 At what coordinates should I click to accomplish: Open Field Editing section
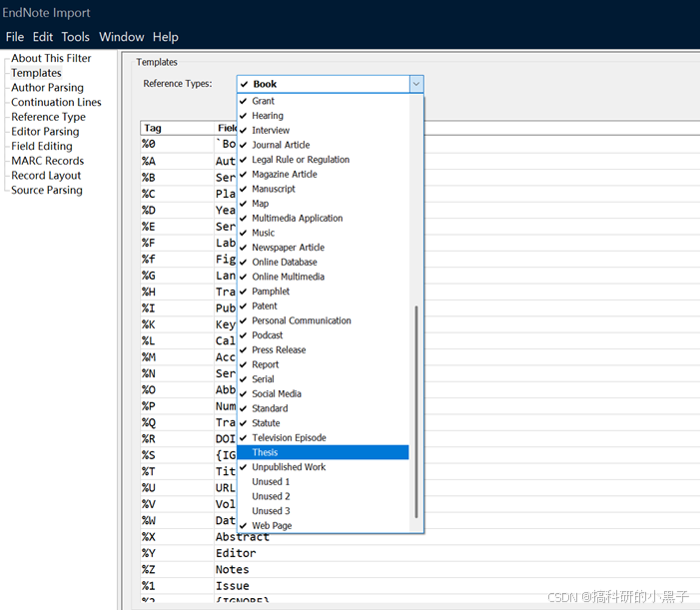[42, 147]
